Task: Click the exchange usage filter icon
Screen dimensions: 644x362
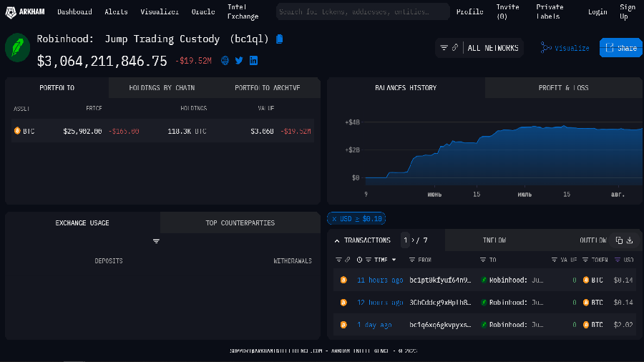Action: pos(156,241)
